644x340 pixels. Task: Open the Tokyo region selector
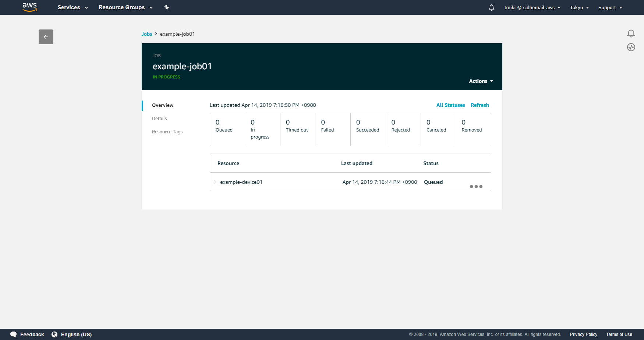579,7
